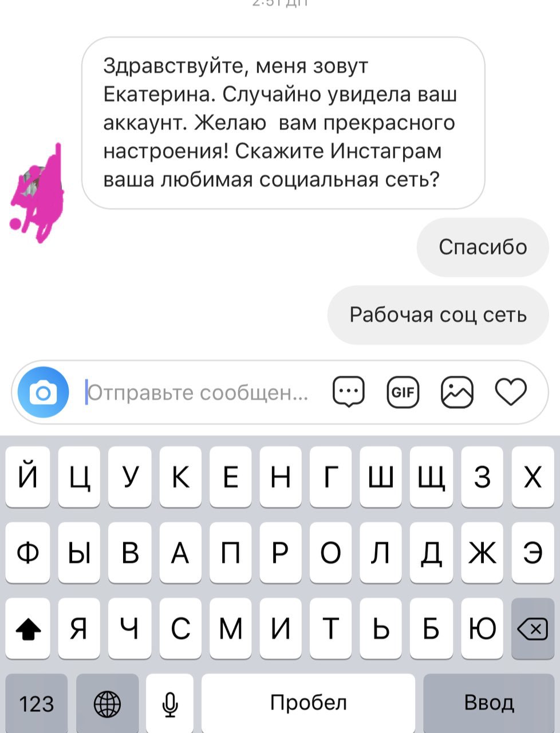Tap the backspace delete key
Screen dimensions: 560x733
click(x=532, y=629)
